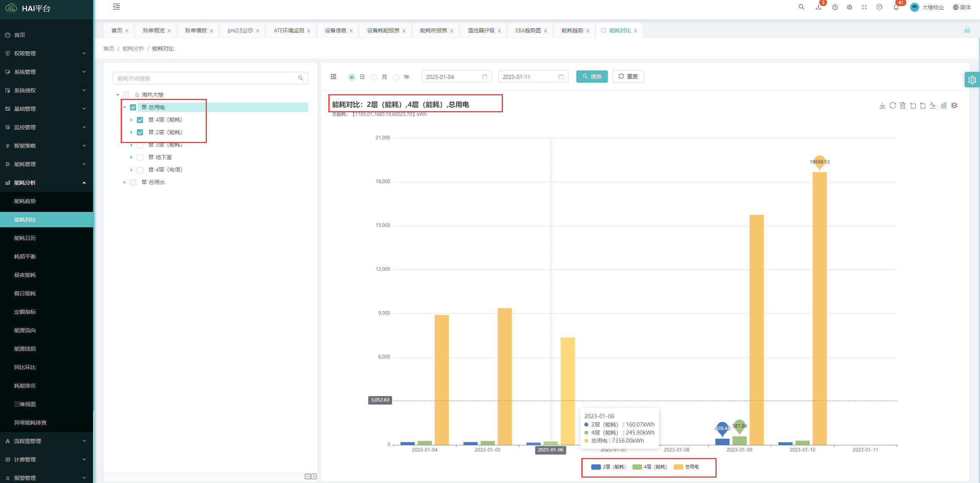The image size is (980, 483).
Task: Check the 4层（电信） checkbox
Action: 140,170
